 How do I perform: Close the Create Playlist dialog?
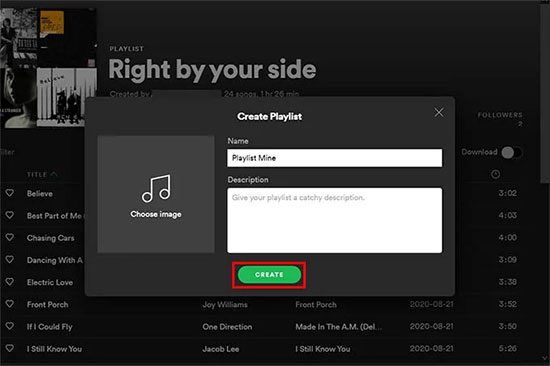click(x=439, y=113)
